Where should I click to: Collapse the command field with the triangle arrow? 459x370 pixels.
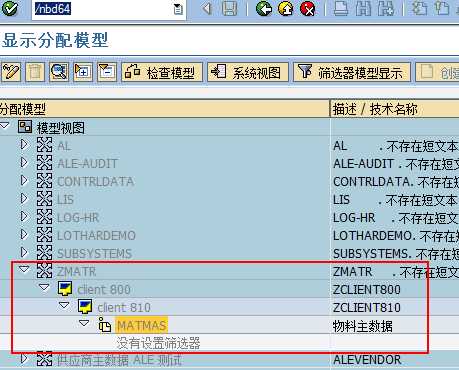tap(207, 9)
